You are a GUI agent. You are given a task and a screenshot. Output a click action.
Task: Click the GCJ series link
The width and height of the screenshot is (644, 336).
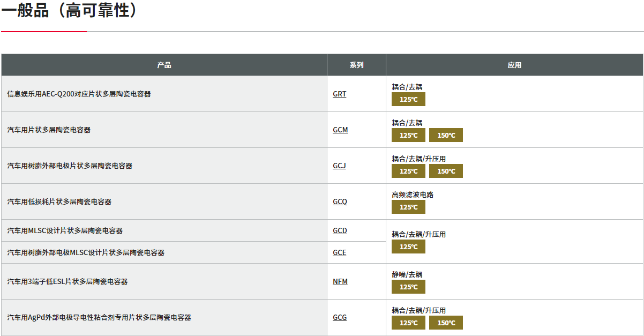tap(339, 166)
